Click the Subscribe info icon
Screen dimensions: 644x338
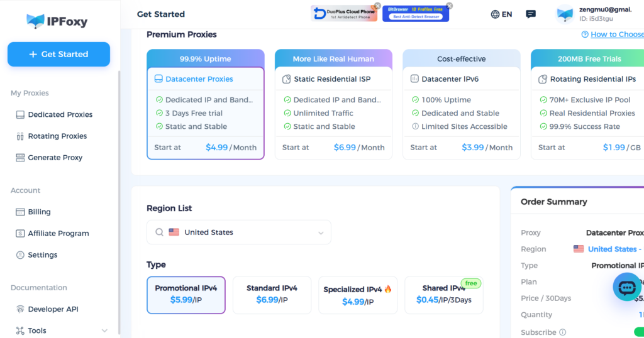(562, 332)
